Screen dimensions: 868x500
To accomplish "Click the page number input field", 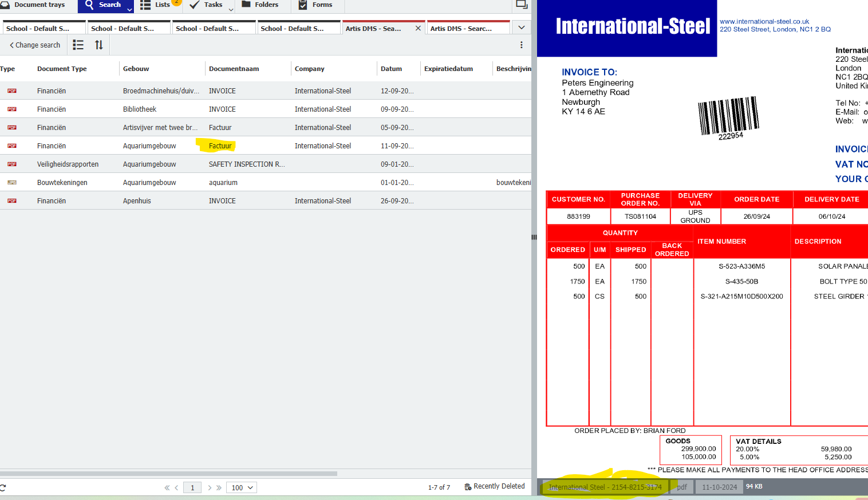I will point(192,488).
